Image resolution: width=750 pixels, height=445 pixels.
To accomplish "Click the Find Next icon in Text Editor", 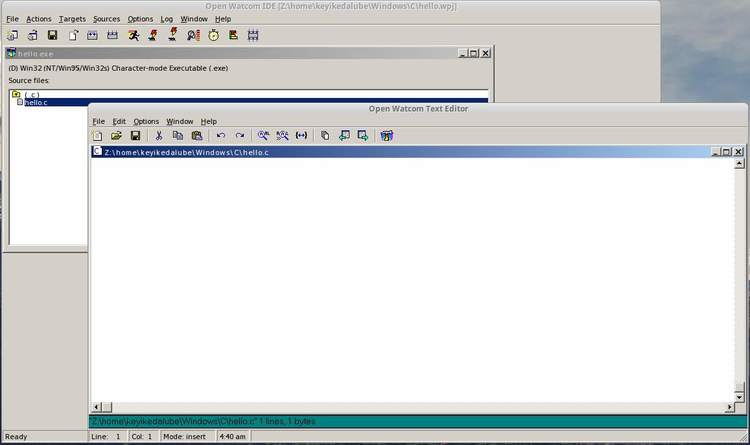I will (282, 136).
